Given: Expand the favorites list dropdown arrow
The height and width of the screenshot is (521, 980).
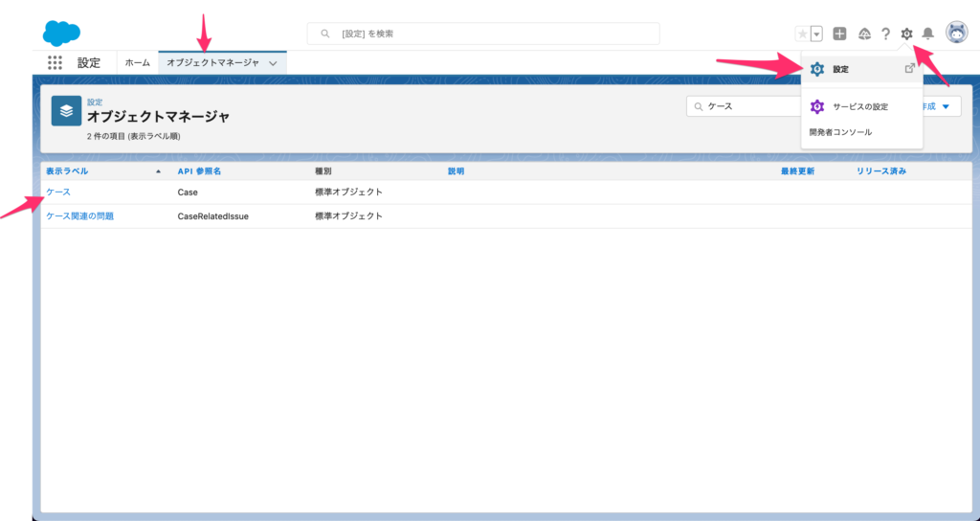Looking at the screenshot, I should point(816,34).
